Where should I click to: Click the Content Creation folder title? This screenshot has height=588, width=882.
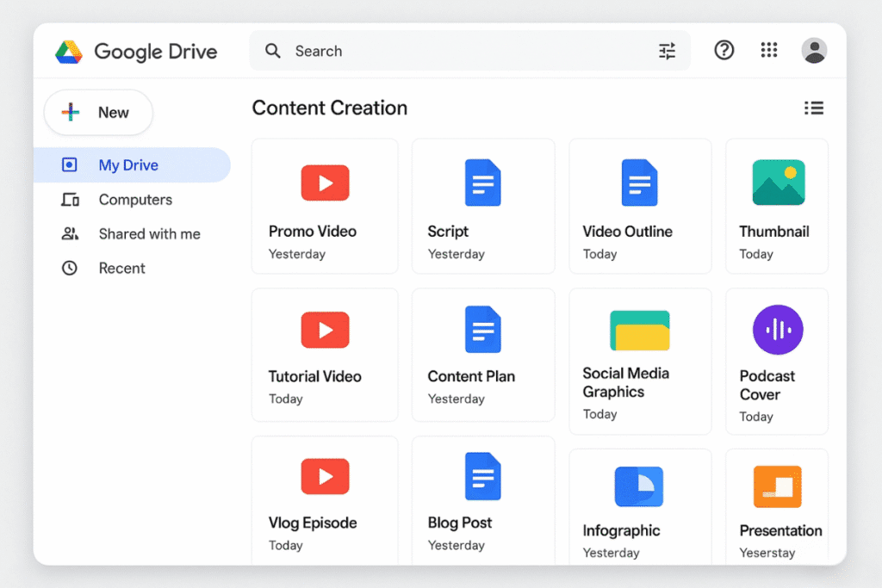tap(329, 108)
